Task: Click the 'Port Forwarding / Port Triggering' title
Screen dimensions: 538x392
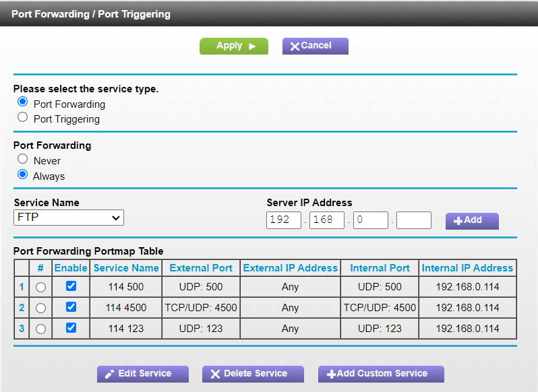Action: (x=91, y=14)
